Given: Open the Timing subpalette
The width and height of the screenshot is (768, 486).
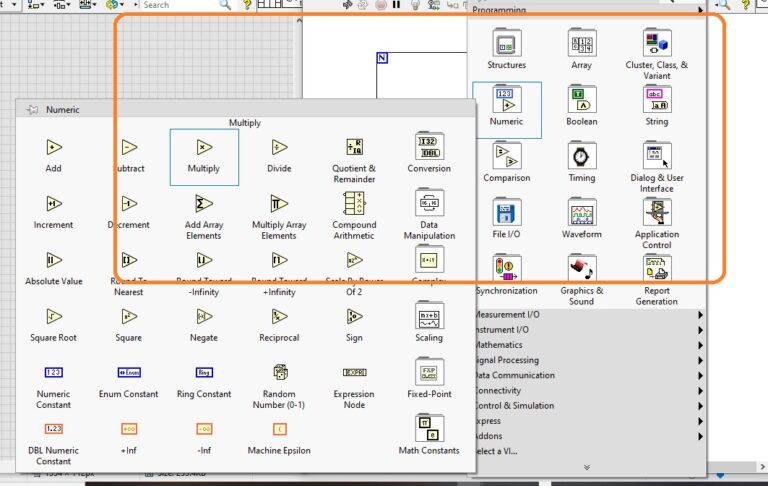Looking at the screenshot, I should click(581, 158).
